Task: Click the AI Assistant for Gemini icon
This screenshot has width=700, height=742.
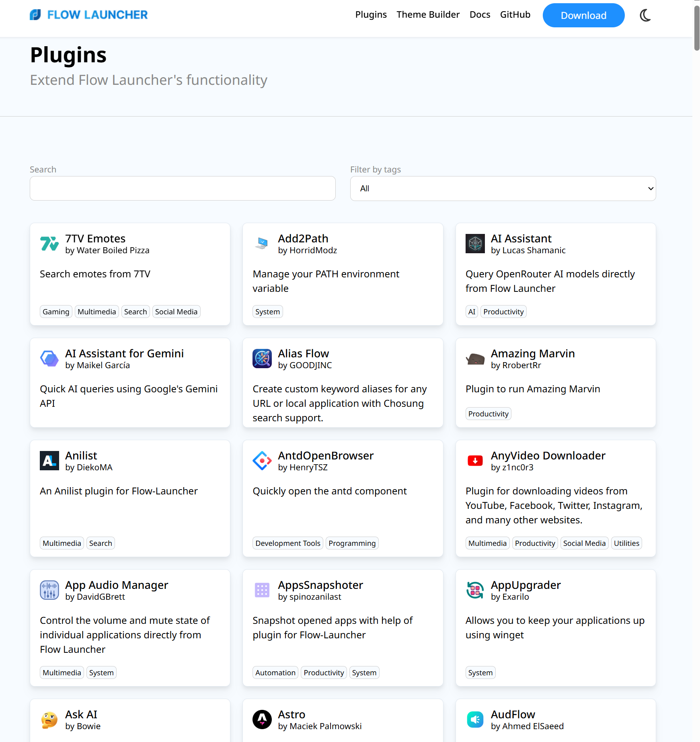Action: click(x=49, y=359)
